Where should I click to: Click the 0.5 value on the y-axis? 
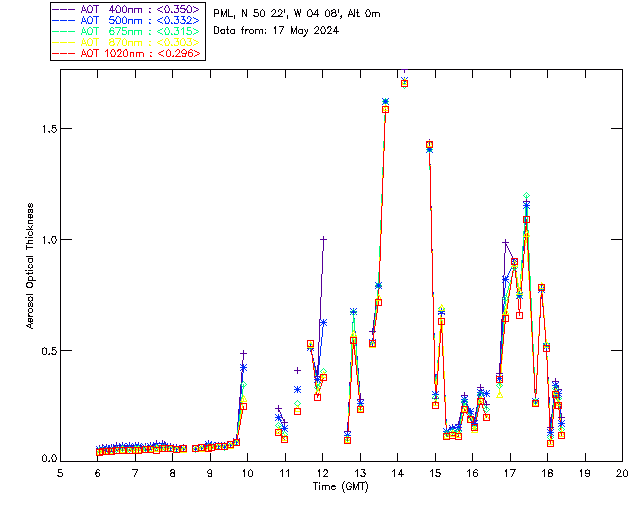[x=46, y=350]
